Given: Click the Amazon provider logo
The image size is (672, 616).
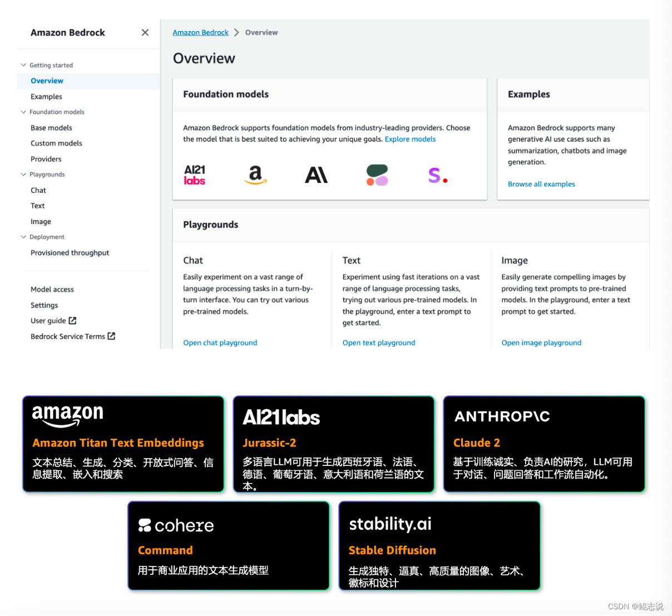Looking at the screenshot, I should click(x=255, y=175).
